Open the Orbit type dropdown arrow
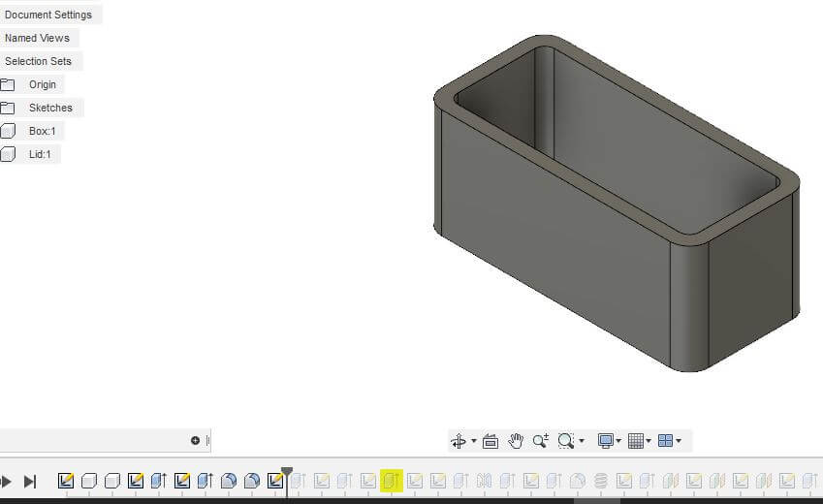 [x=474, y=440]
